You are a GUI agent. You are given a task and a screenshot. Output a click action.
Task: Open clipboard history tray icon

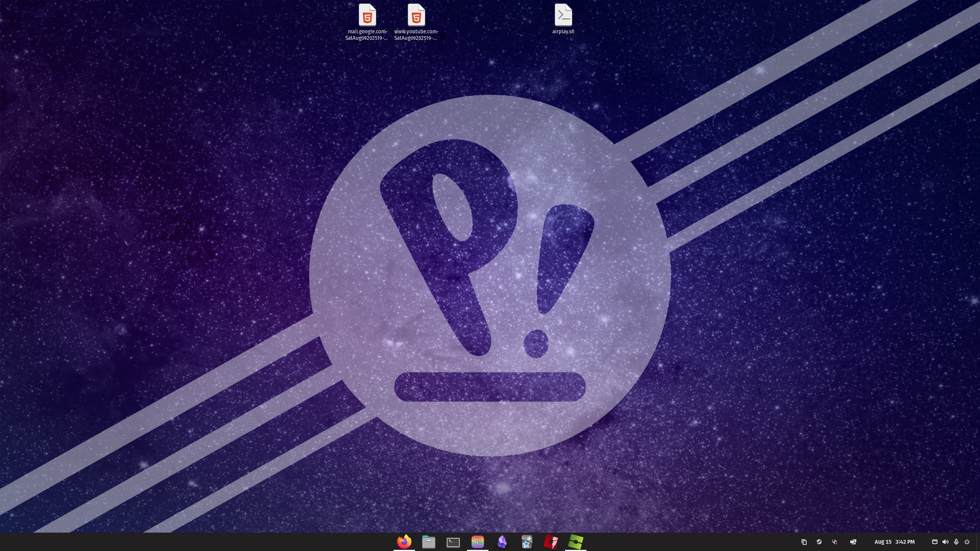pyautogui.click(x=804, y=542)
